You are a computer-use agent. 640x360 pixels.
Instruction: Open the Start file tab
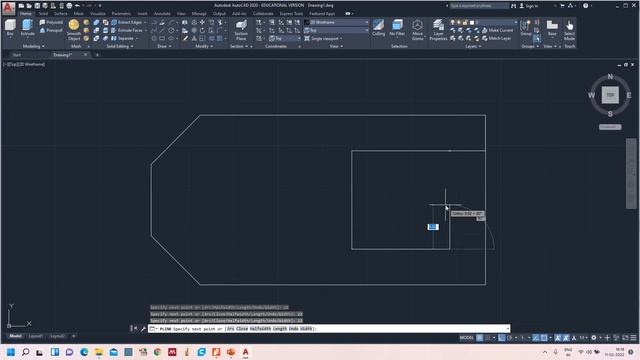point(16,55)
